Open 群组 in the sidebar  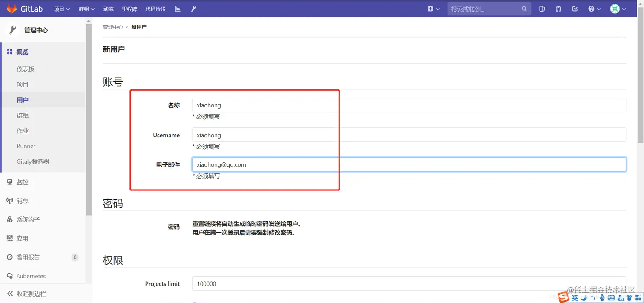coord(23,115)
